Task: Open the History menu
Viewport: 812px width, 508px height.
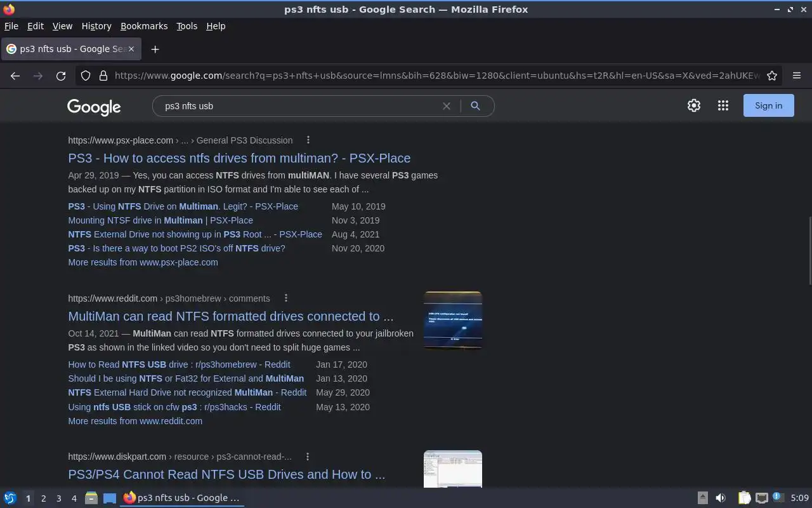Action: (96, 26)
